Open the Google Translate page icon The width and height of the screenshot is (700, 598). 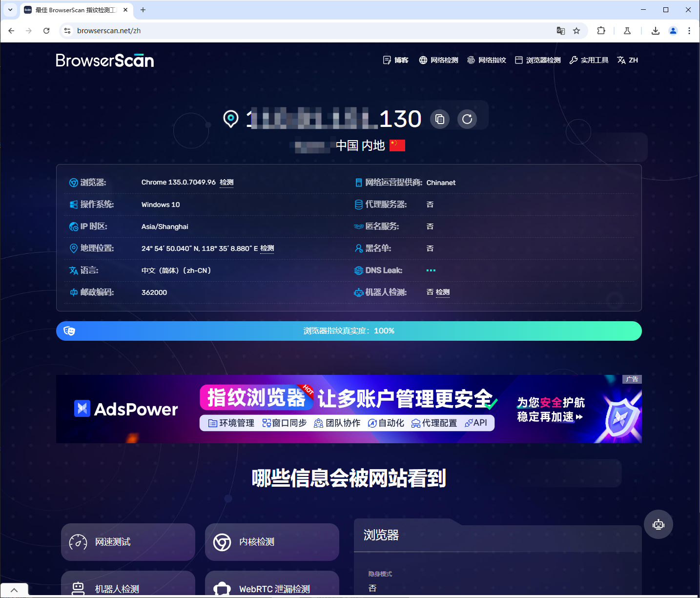561,31
